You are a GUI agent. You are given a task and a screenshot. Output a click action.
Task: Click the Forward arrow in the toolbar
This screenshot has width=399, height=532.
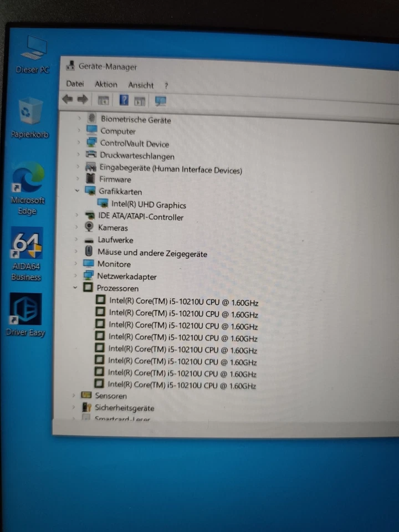click(x=83, y=99)
